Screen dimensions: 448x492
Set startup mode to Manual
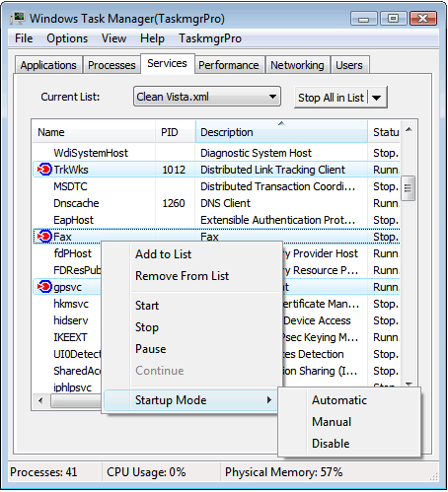[x=332, y=422]
